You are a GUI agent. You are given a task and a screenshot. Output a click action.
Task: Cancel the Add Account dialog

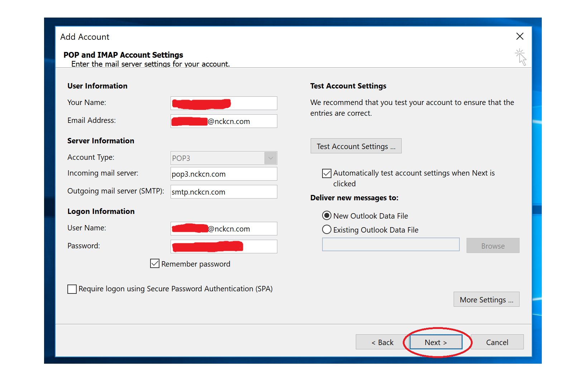click(497, 342)
